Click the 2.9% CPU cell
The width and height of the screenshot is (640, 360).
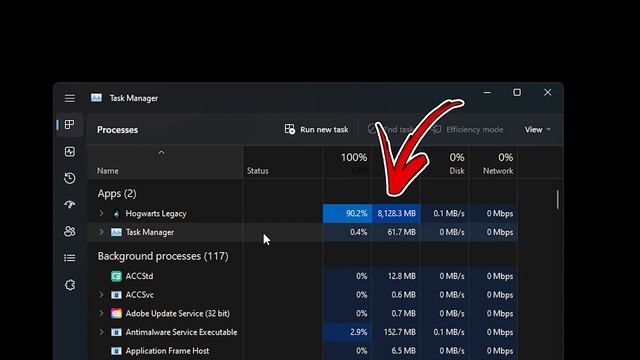pyautogui.click(x=347, y=332)
